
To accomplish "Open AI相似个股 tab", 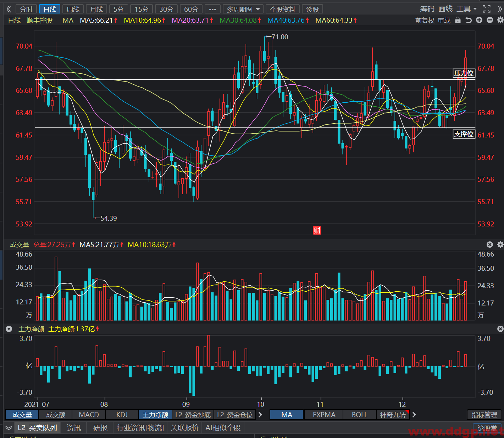I will click(x=223, y=428).
